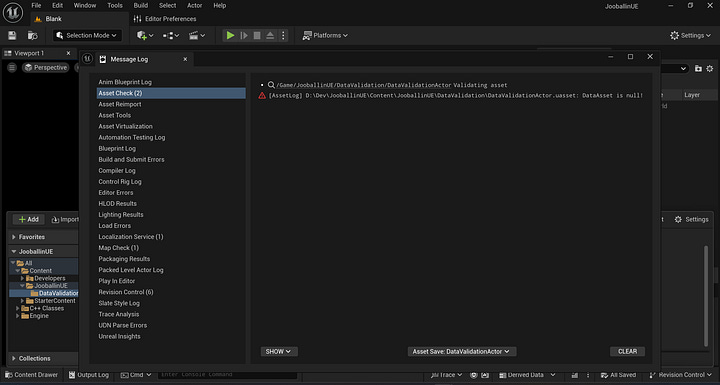Open the Select menu
720x385 pixels.
(x=168, y=6)
